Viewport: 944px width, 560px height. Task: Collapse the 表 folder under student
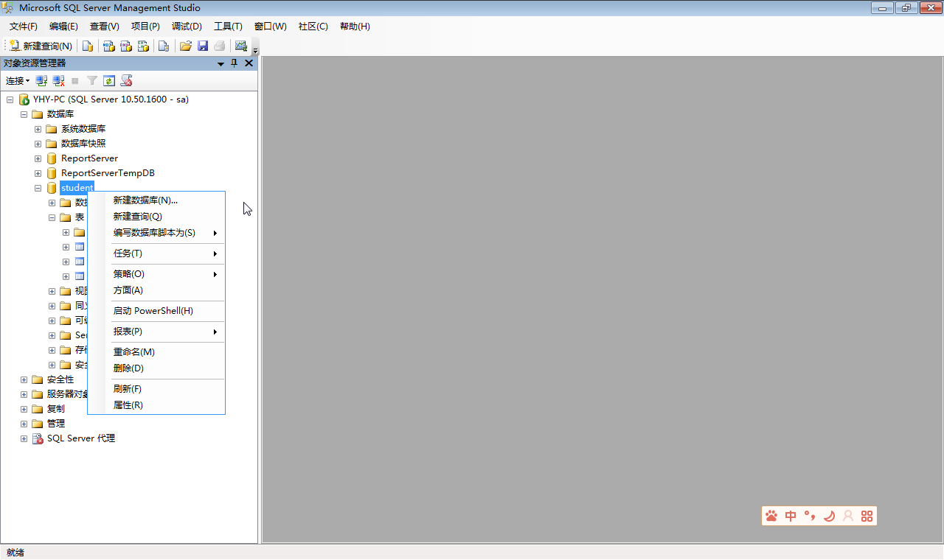[52, 217]
